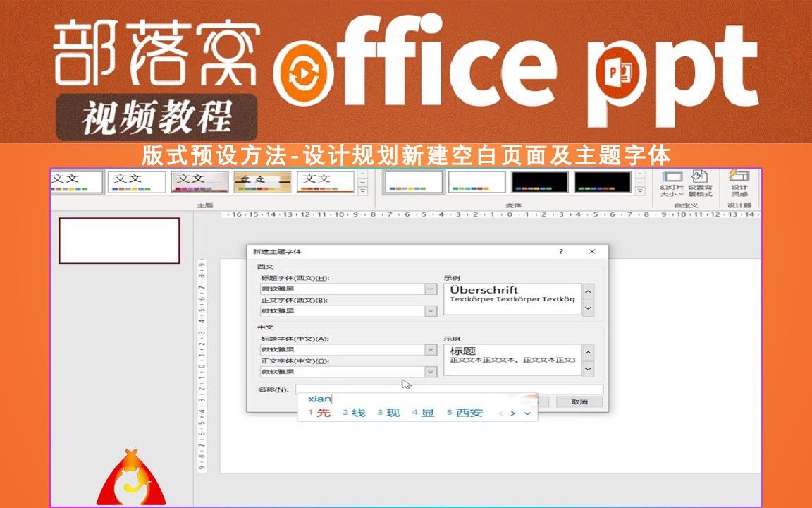Expand the Variants gallery more arrow

coord(639,190)
